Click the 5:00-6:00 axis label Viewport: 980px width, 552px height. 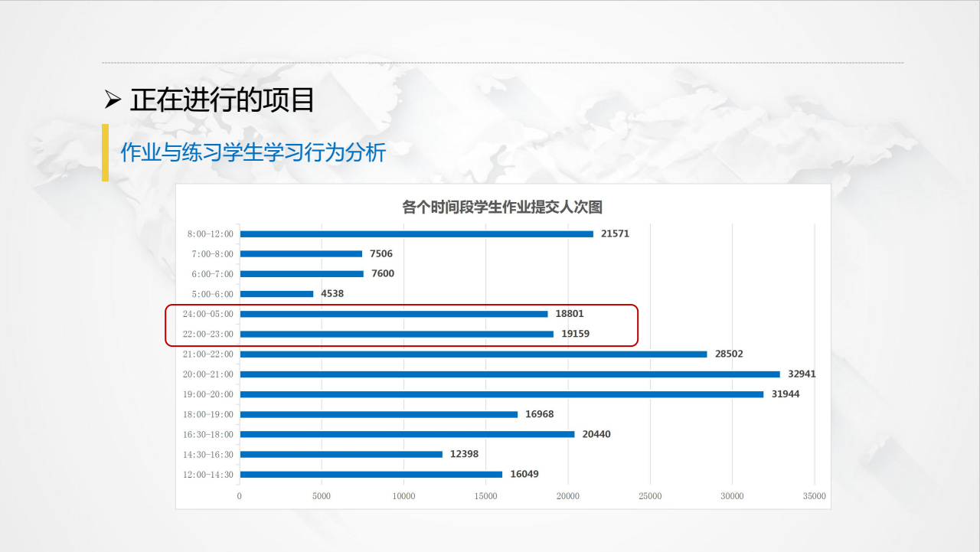(x=213, y=294)
